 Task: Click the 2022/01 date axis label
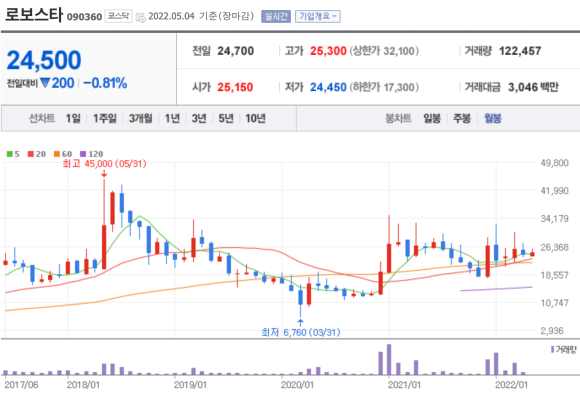[511, 385]
